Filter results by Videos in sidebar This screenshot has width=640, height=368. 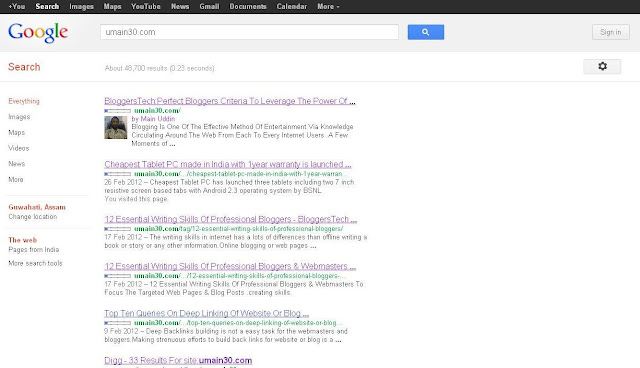click(x=18, y=148)
